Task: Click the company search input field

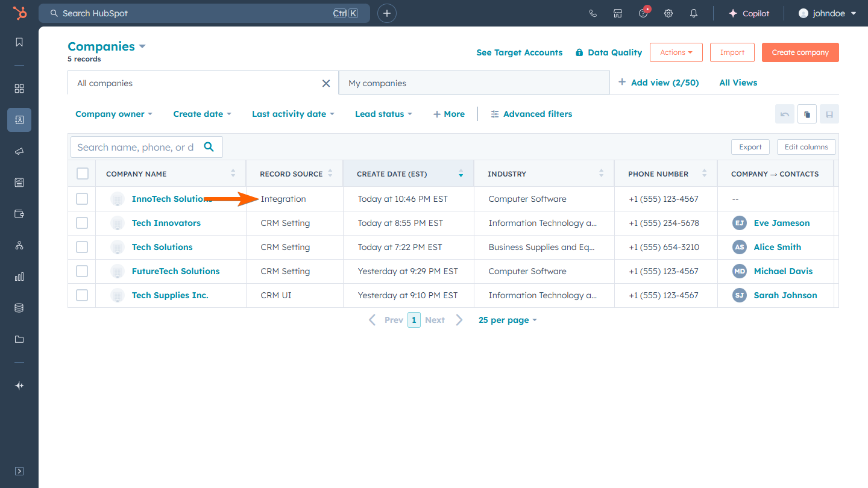Action: point(136,147)
